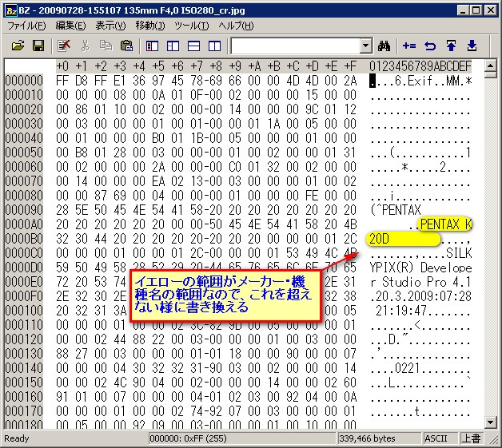Click the blue '+=' toolbar icon
Screen dimensions: 502x448
409,46
